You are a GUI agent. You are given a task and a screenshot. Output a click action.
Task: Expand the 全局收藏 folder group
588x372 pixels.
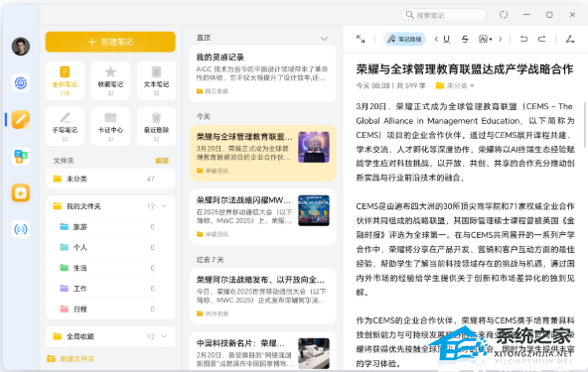point(164,336)
